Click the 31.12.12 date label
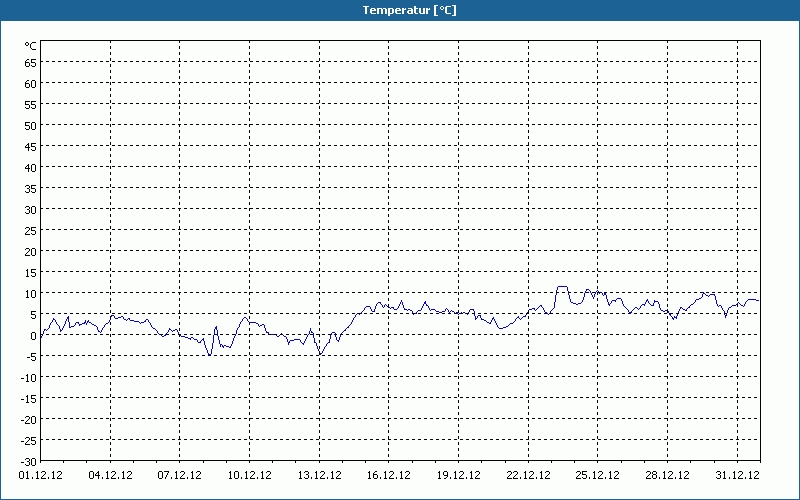 (x=737, y=475)
